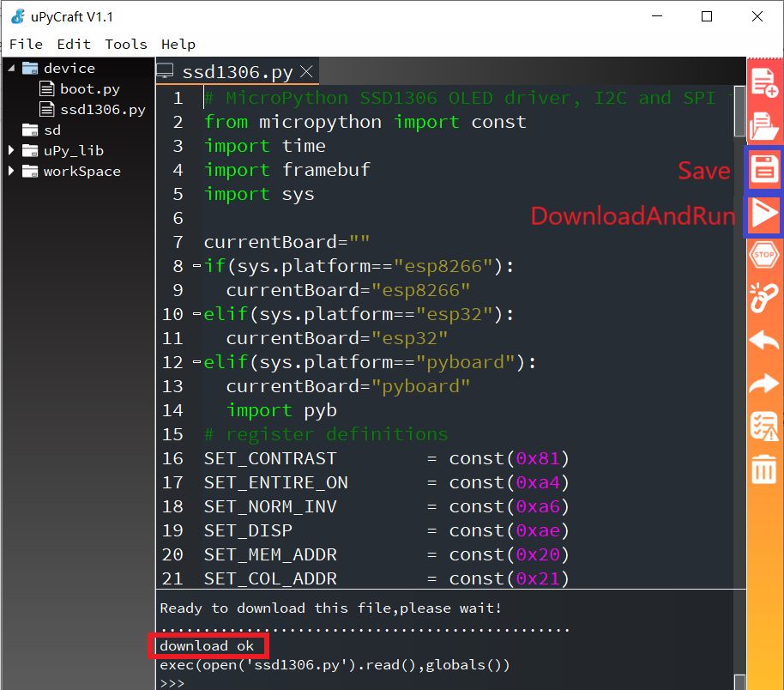Screen dimensions: 784x690
Task: Open the Help menu
Action: [178, 44]
